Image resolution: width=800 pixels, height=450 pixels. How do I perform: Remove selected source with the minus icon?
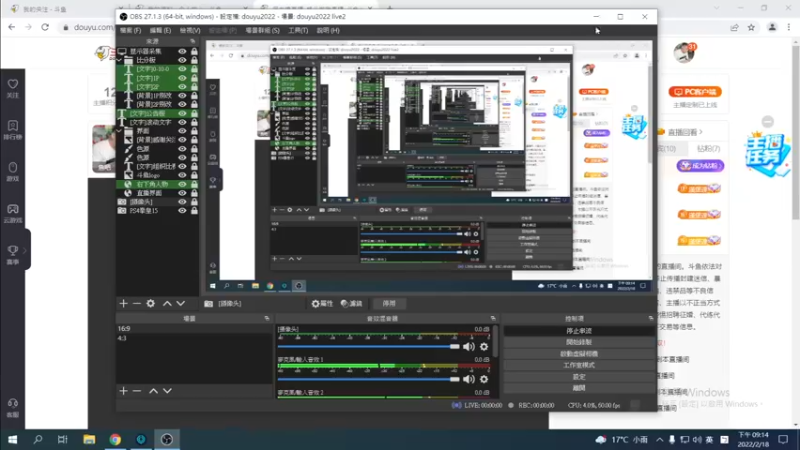pos(137,304)
